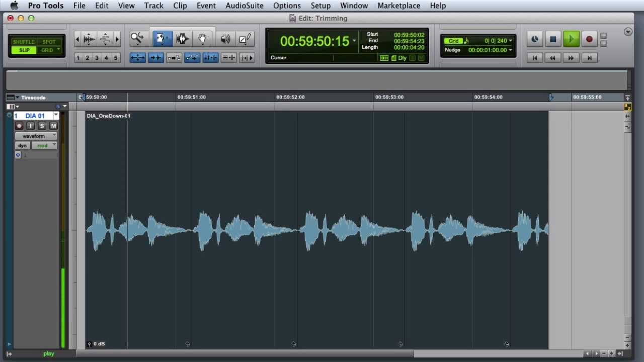This screenshot has width=644, height=362.
Task: Open the Marketplace menu
Action: point(398,6)
